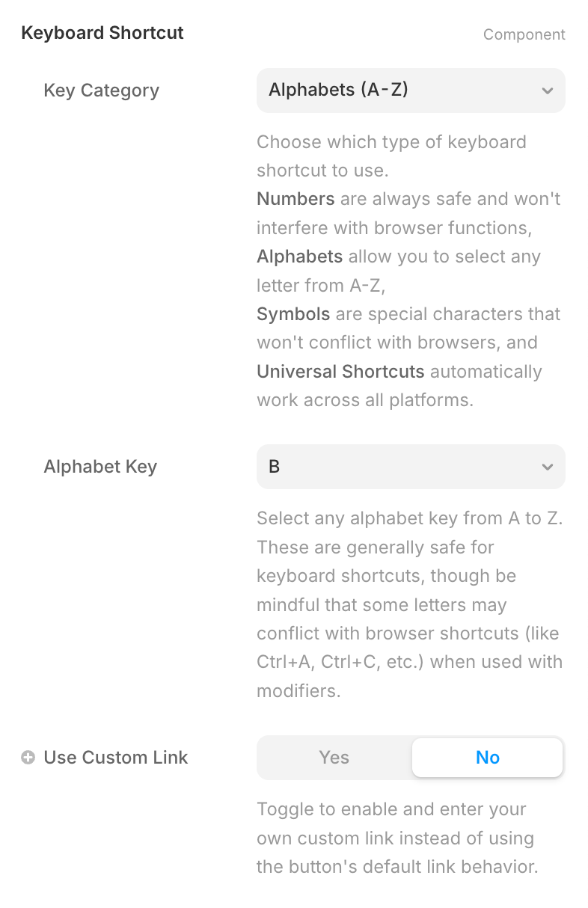Click the bold Symbols word in description
This screenshot has width=588, height=908.
click(x=293, y=313)
